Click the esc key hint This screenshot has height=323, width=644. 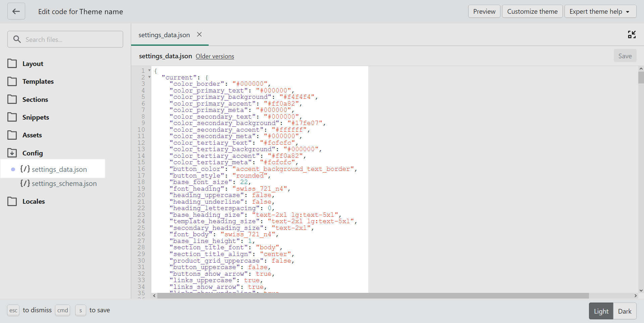pos(13,310)
